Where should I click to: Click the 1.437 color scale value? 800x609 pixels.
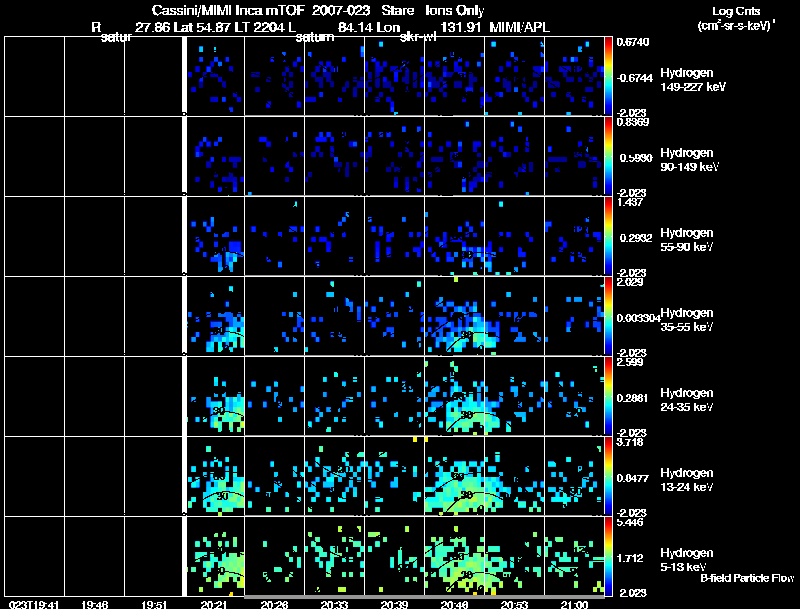[x=630, y=202]
